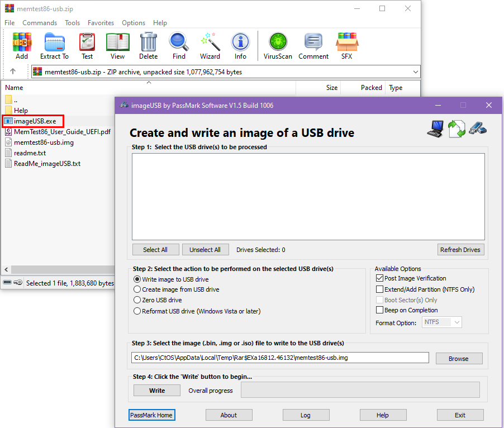The width and height of the screenshot is (504, 428).
Task: Open the File menu
Action: tap(9, 23)
